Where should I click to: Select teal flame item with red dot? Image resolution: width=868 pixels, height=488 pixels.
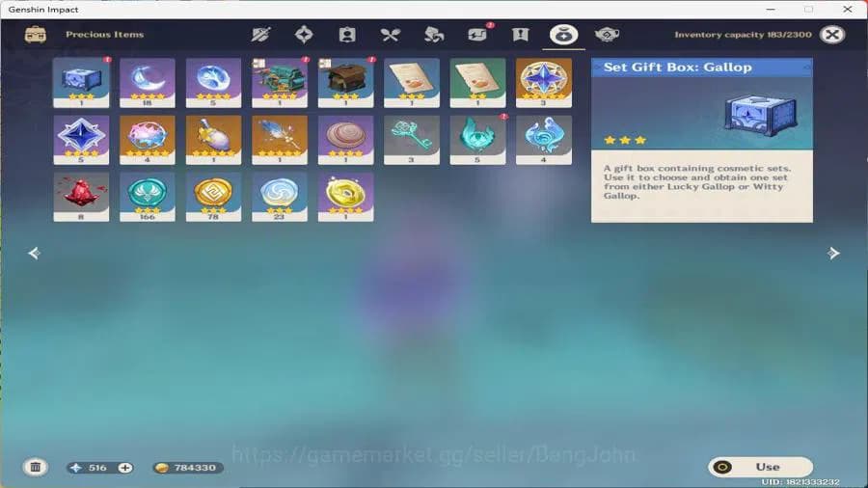[x=477, y=140]
